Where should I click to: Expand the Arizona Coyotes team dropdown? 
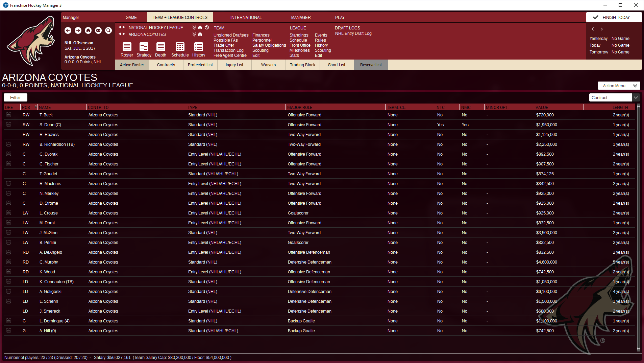[x=194, y=34]
